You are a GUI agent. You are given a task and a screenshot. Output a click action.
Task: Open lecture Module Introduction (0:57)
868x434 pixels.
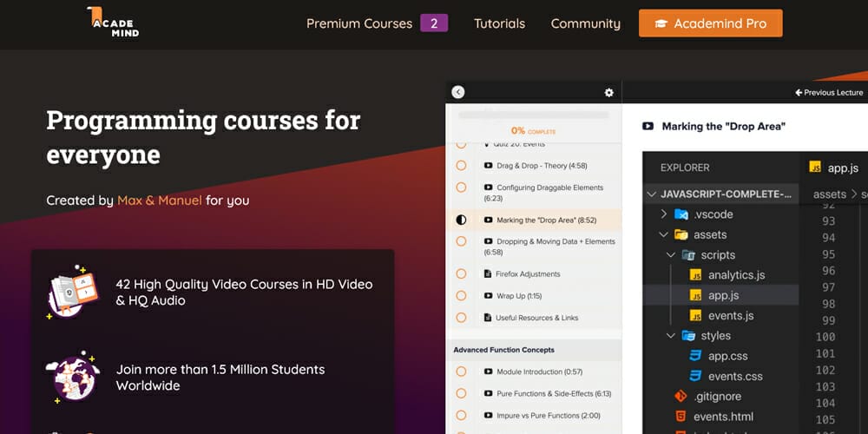pos(540,372)
